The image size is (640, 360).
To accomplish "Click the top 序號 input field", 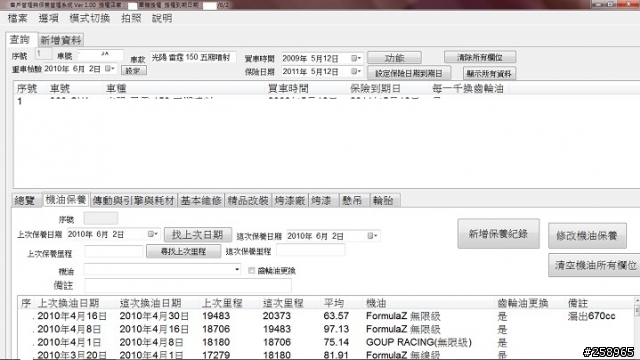I will click(44, 54).
